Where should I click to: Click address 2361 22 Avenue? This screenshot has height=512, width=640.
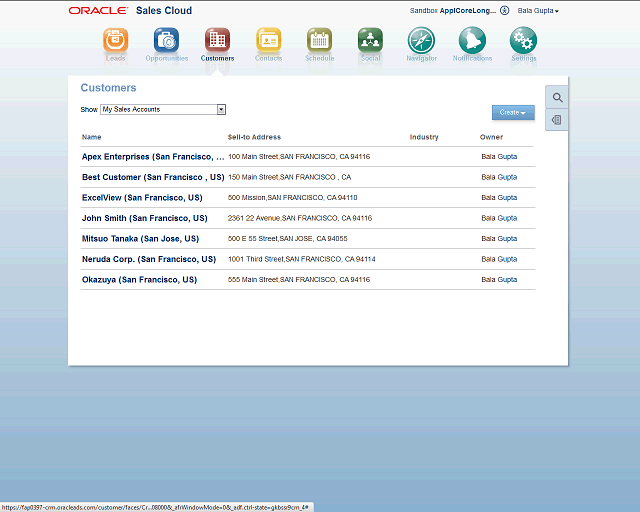(x=300, y=218)
